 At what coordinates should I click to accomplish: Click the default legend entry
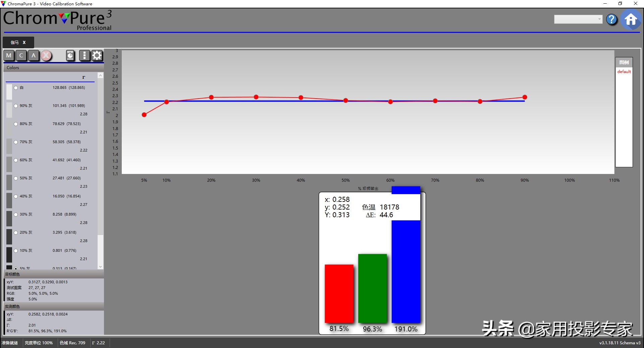[624, 72]
